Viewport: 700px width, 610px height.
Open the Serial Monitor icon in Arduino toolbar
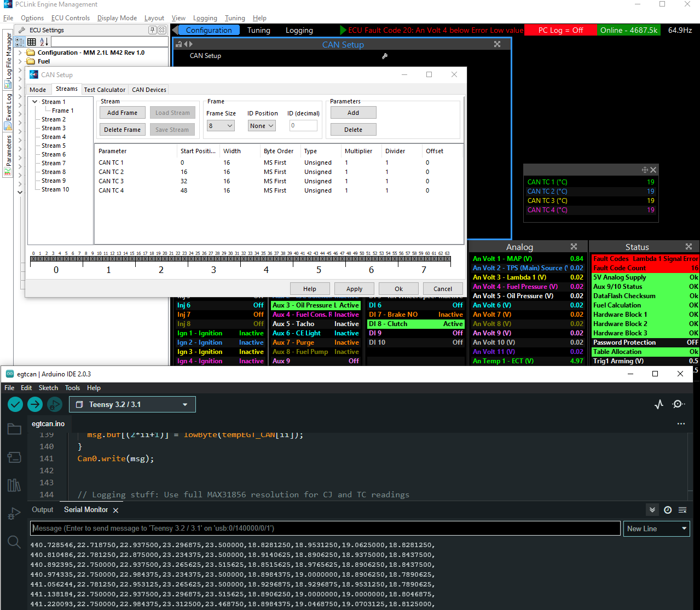coord(679,404)
